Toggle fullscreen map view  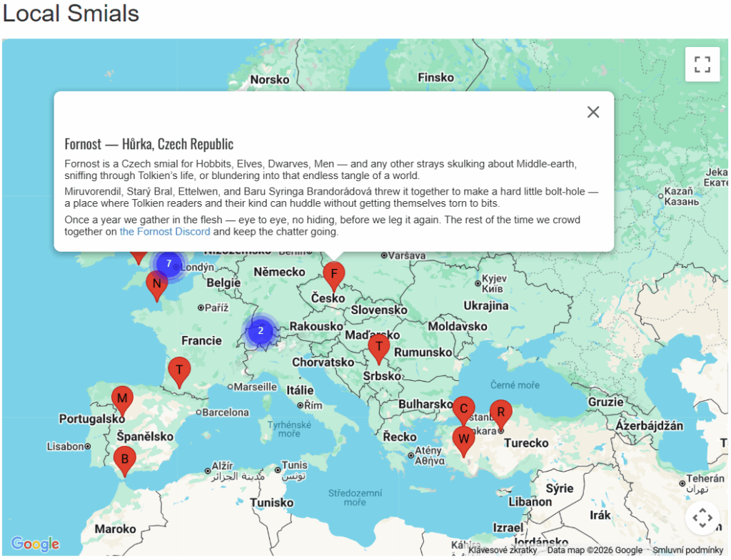702,65
